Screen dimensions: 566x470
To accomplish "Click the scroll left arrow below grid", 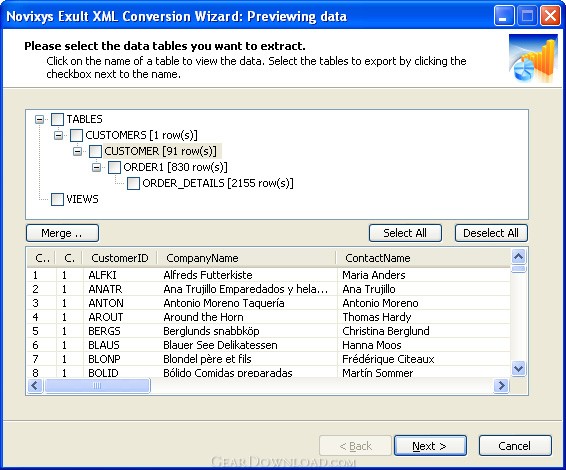I will [35, 386].
